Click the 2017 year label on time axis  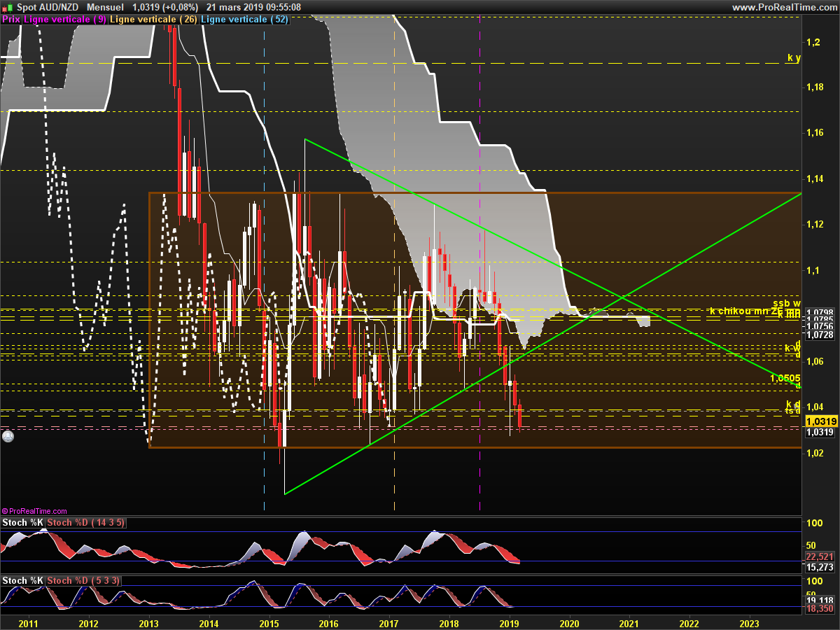(389, 623)
